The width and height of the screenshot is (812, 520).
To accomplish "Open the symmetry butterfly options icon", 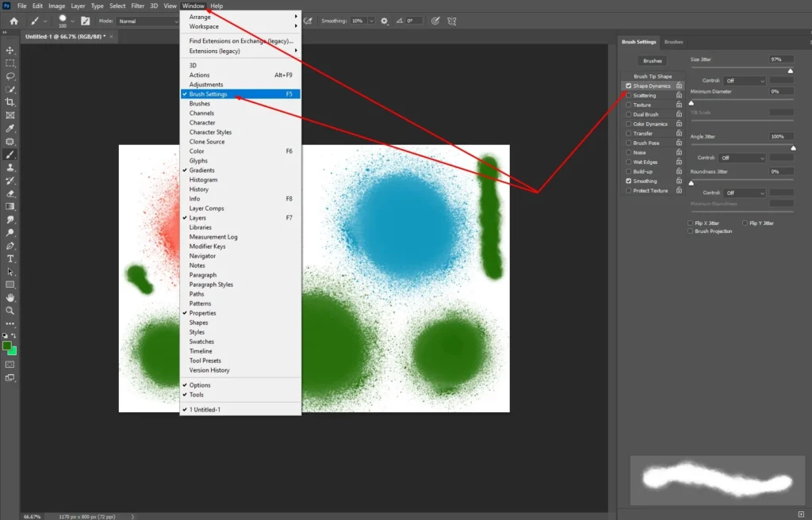I will click(x=451, y=21).
